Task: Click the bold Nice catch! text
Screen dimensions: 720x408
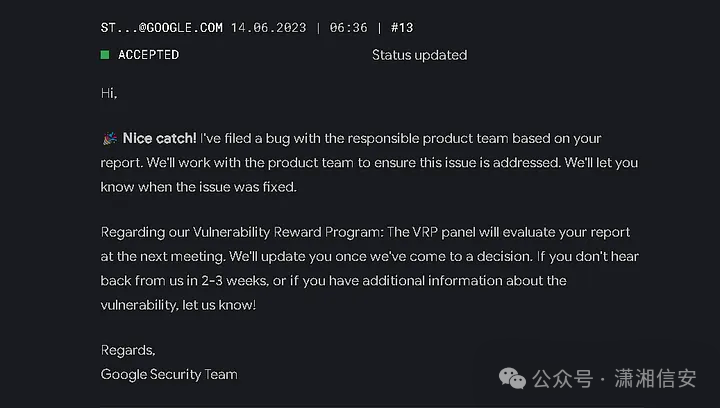Action: point(160,138)
